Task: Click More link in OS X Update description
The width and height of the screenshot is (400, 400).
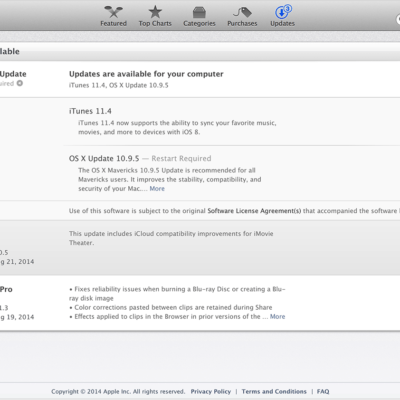Action: pyautogui.click(x=157, y=189)
